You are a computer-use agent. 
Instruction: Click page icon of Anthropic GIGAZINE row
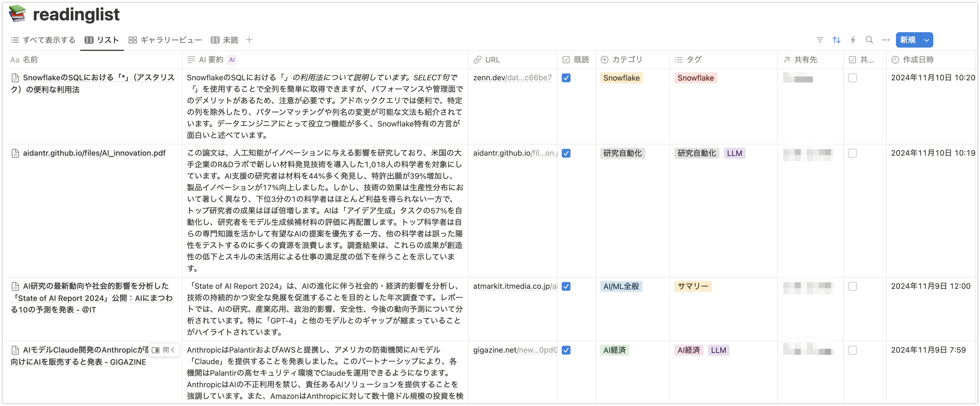pos(15,350)
